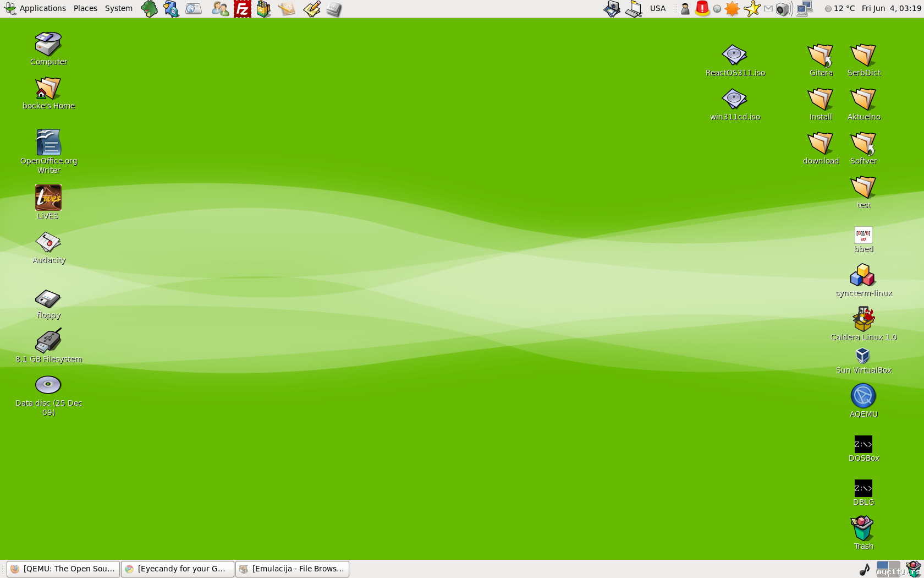
Task: Select the Data disc (25 Dec 09) icon
Action: point(48,395)
